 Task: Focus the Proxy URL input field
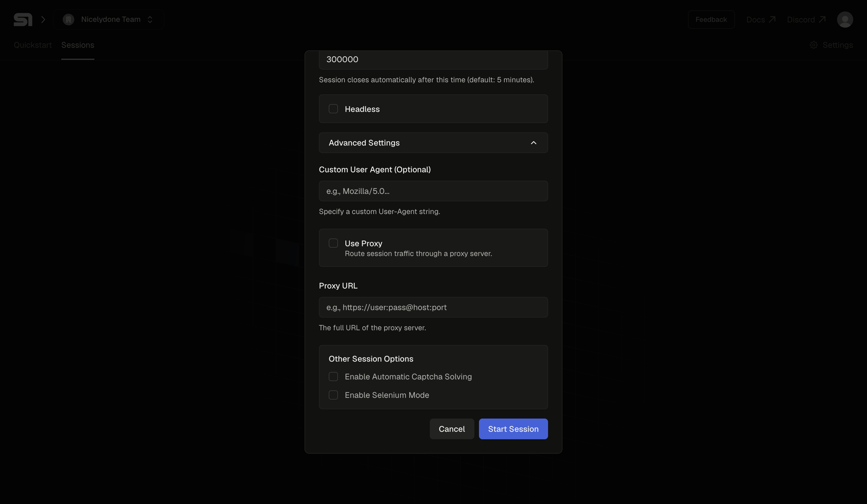433,307
